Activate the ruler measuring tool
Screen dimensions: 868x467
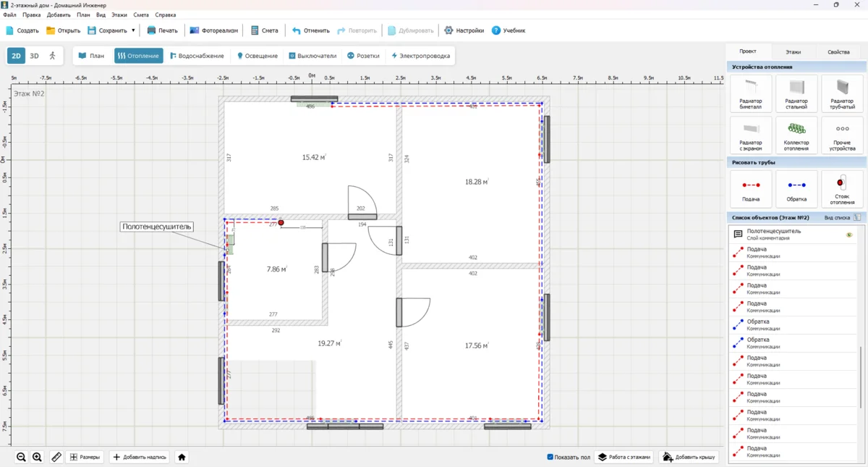point(56,457)
